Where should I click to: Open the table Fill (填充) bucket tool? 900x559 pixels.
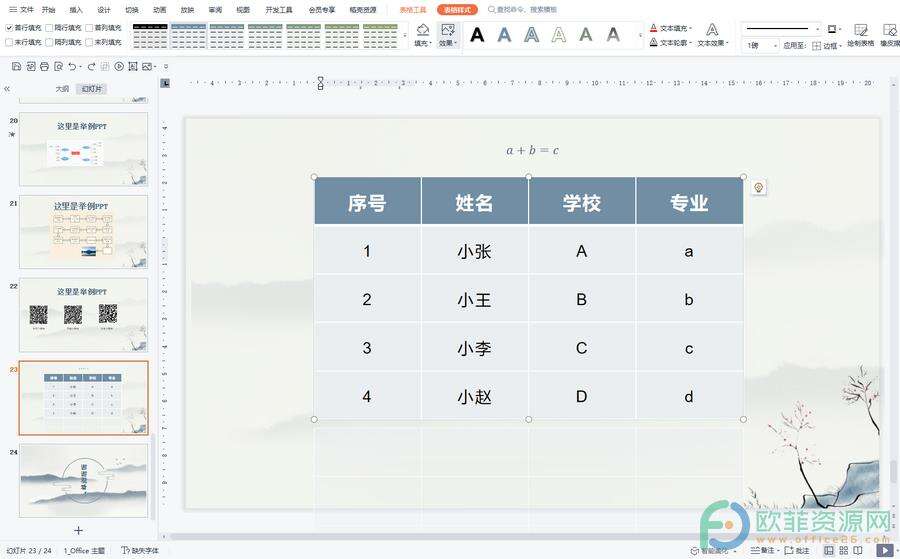click(422, 35)
